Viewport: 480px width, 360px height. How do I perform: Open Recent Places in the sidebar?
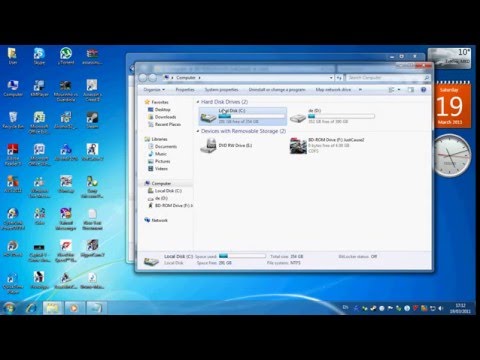pyautogui.click(x=164, y=124)
